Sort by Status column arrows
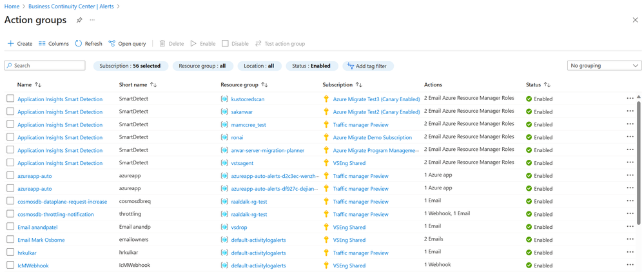This screenshot has width=644, height=272. coord(547,84)
